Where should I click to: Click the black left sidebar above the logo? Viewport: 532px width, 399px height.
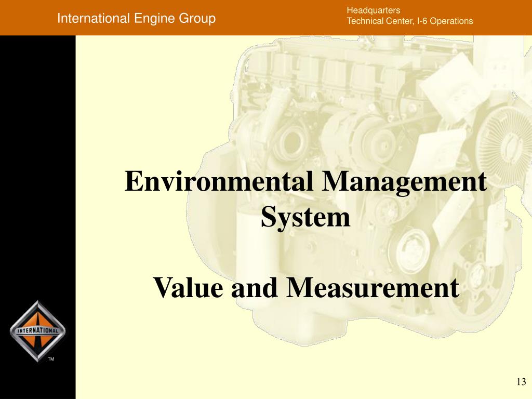[x=37, y=156]
